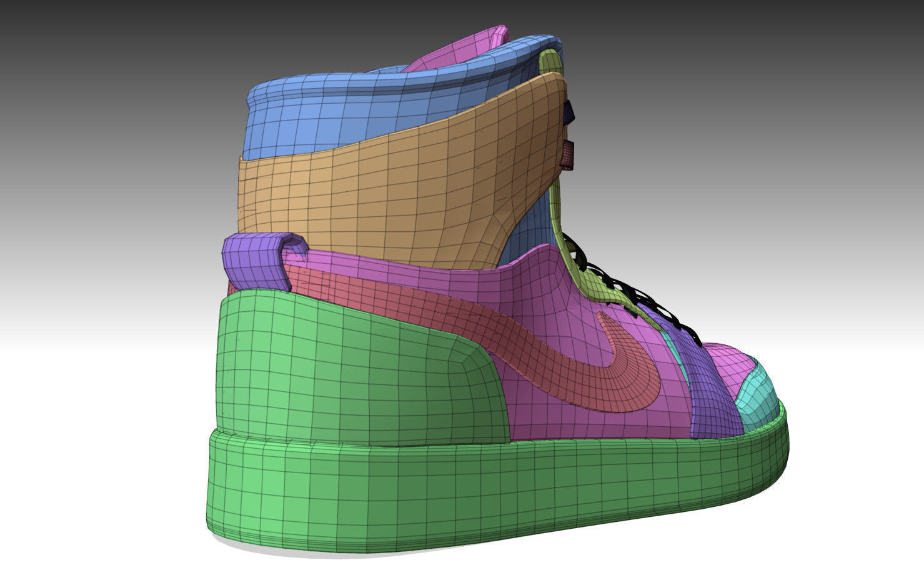
Task: Click the magenta quarter panel above the swoosh
Action: point(544,281)
